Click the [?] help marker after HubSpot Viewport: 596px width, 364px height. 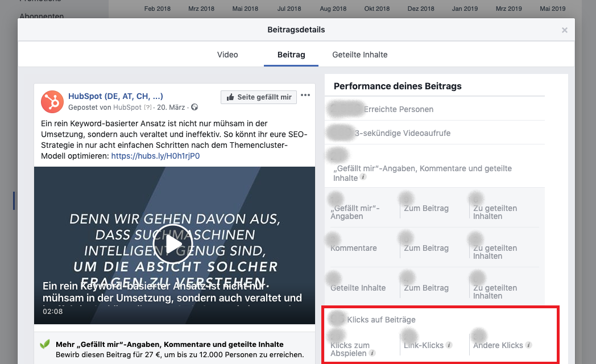tap(147, 107)
